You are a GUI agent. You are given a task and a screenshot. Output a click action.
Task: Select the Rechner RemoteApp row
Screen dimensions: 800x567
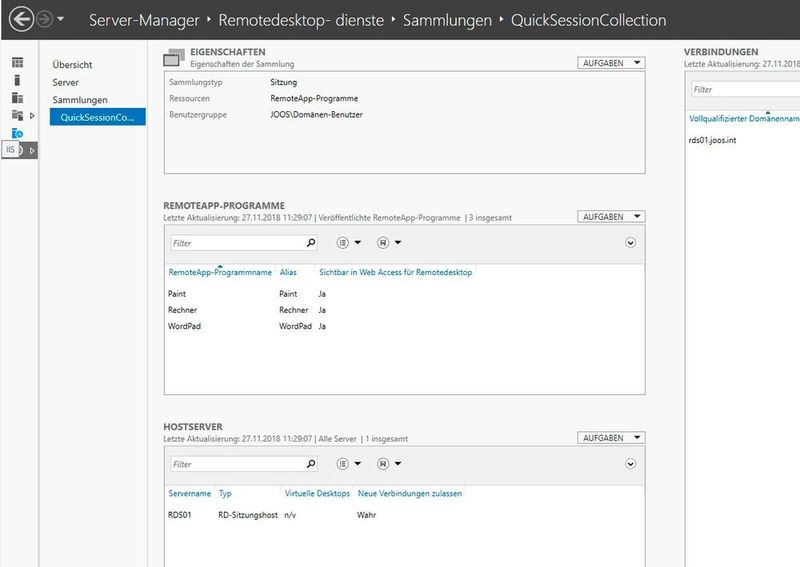point(404,310)
